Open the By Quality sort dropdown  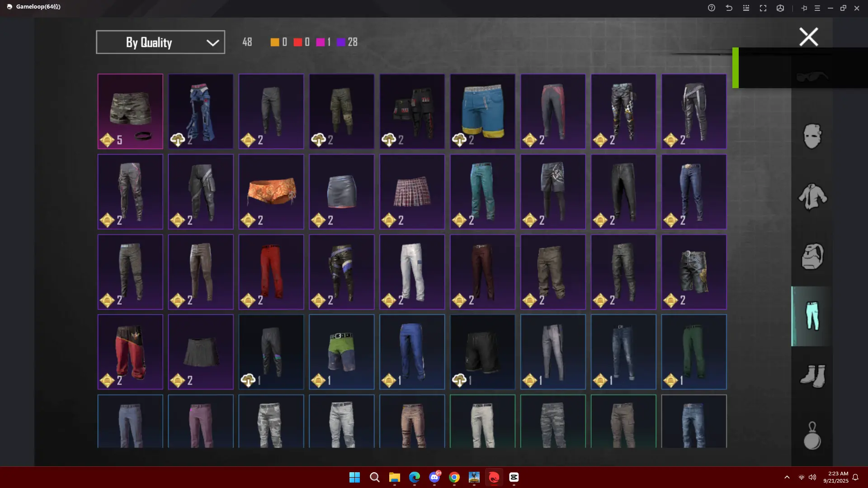tap(160, 42)
